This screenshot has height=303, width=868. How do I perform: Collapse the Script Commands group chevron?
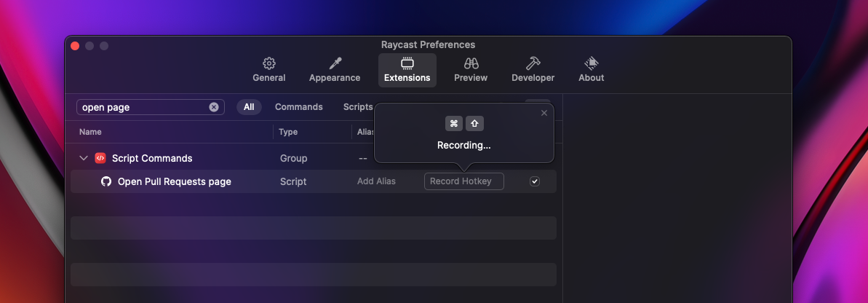click(84, 158)
